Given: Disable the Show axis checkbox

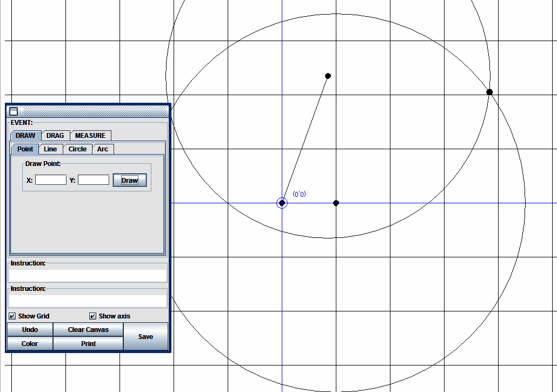Looking at the screenshot, I should 93,316.
